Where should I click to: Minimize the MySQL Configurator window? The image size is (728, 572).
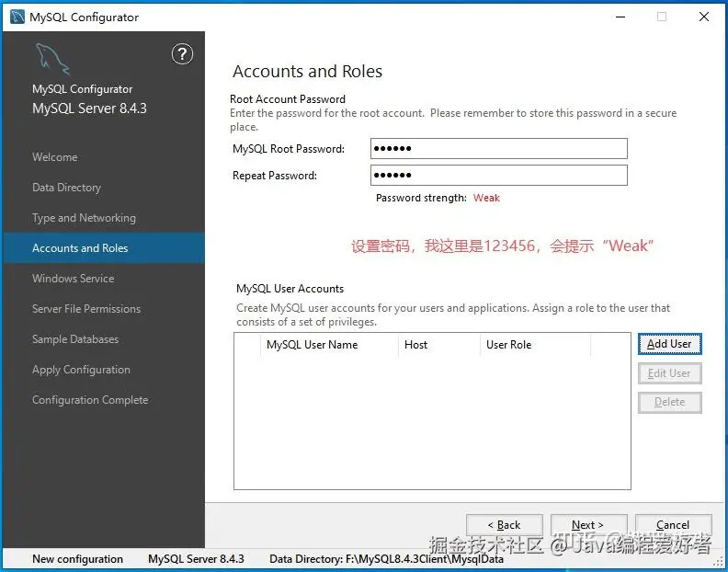pos(620,17)
